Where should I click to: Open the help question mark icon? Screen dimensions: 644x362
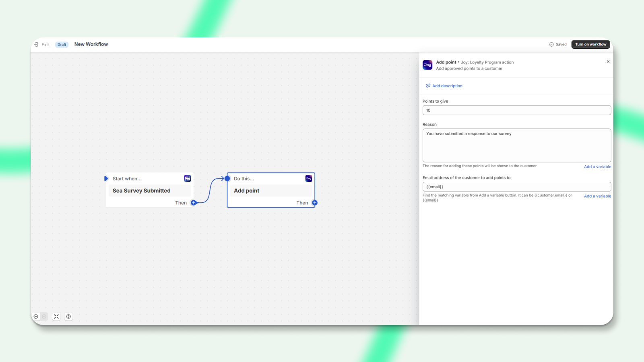69,317
